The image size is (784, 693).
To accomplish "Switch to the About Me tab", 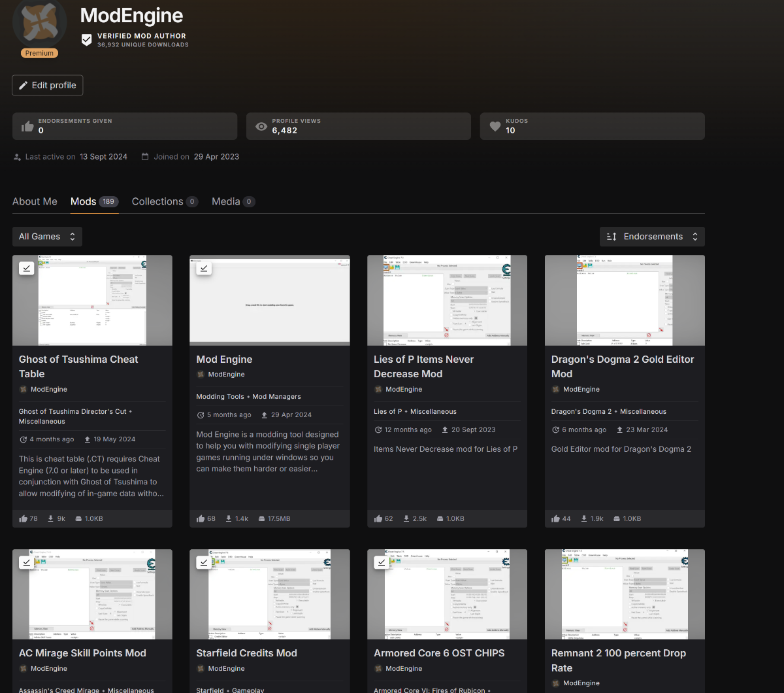I will [x=35, y=201].
